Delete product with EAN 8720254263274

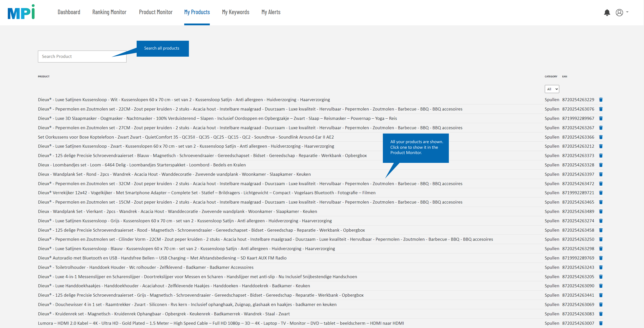click(601, 221)
